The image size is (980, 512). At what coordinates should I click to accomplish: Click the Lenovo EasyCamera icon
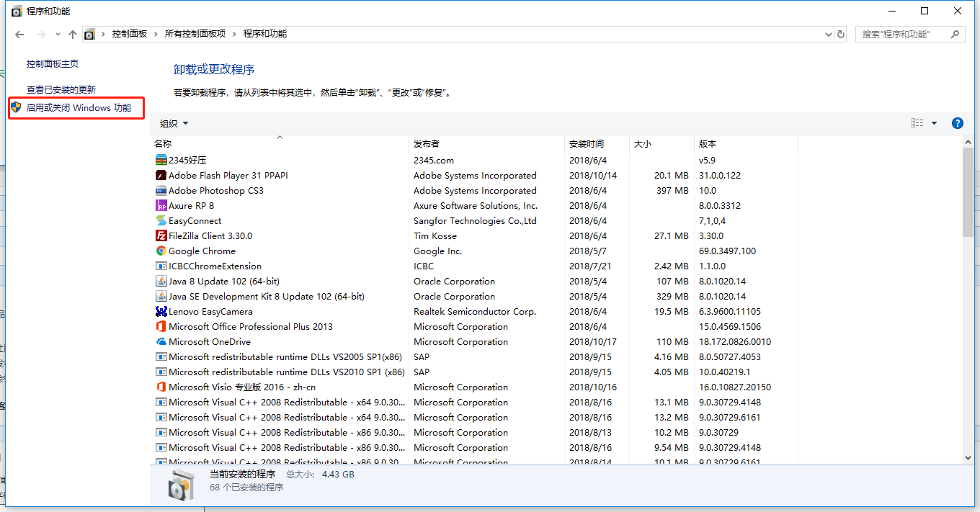(x=161, y=311)
